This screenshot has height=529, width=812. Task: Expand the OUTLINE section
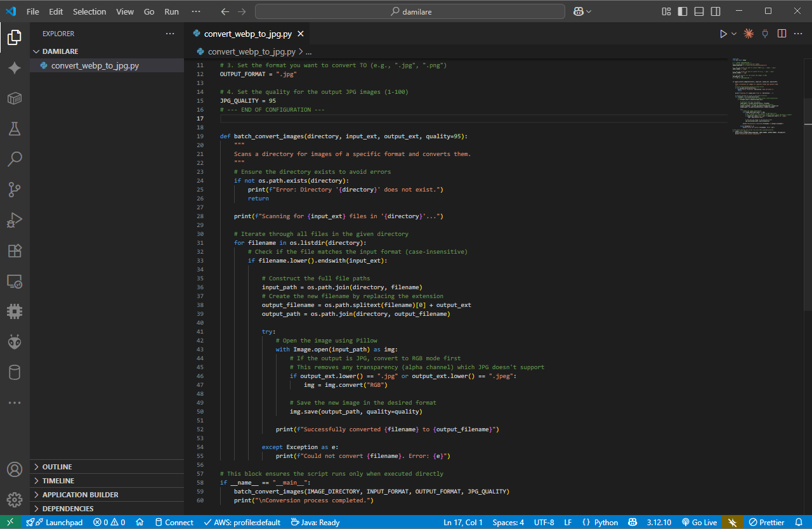[x=57, y=467]
